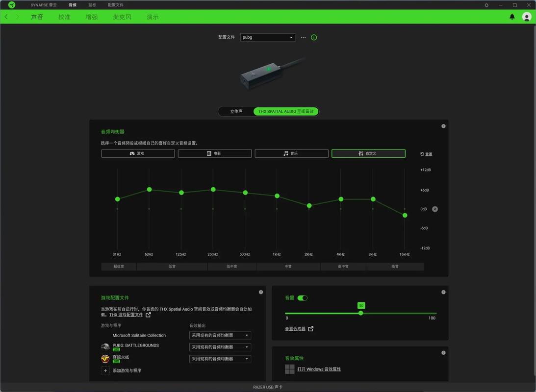Select the 游戏 equalizer preset button

pyautogui.click(x=138, y=153)
